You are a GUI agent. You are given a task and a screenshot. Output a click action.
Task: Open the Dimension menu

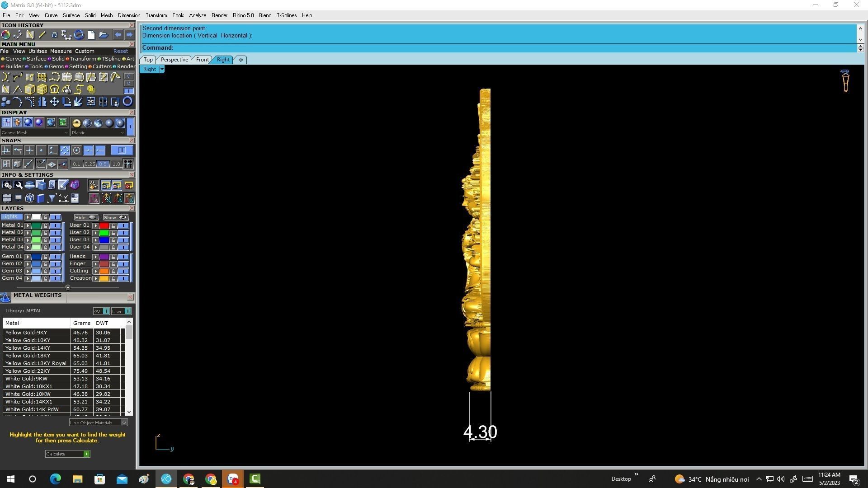coord(129,15)
